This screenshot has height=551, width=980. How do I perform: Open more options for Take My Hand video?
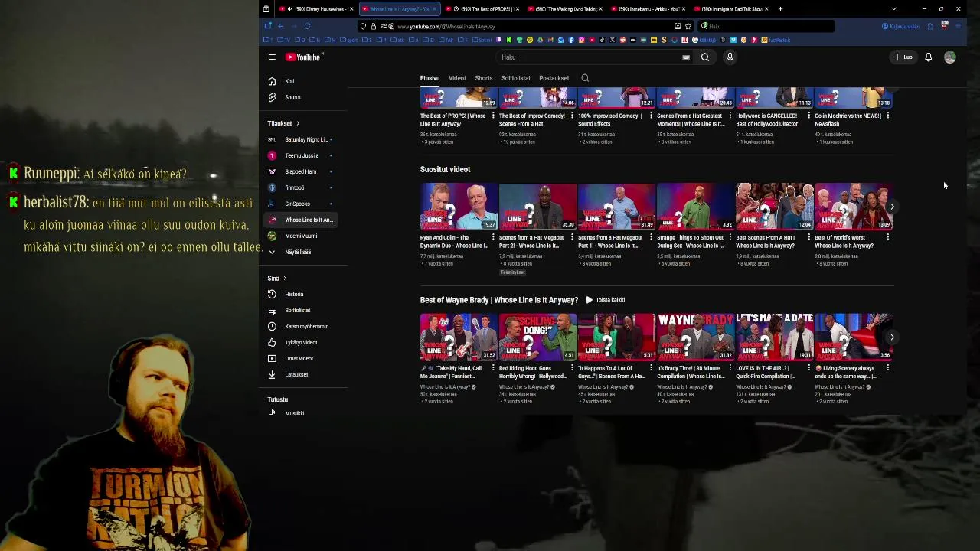(493, 368)
